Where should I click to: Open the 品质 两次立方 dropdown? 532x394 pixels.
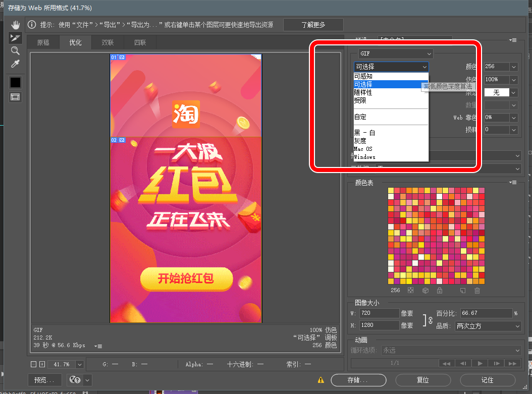488,326
